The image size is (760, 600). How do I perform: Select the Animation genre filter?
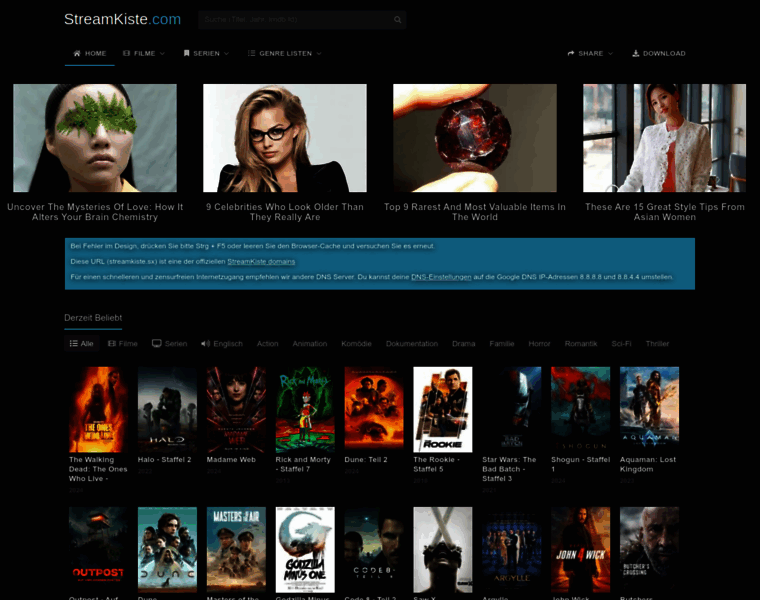pos(310,344)
